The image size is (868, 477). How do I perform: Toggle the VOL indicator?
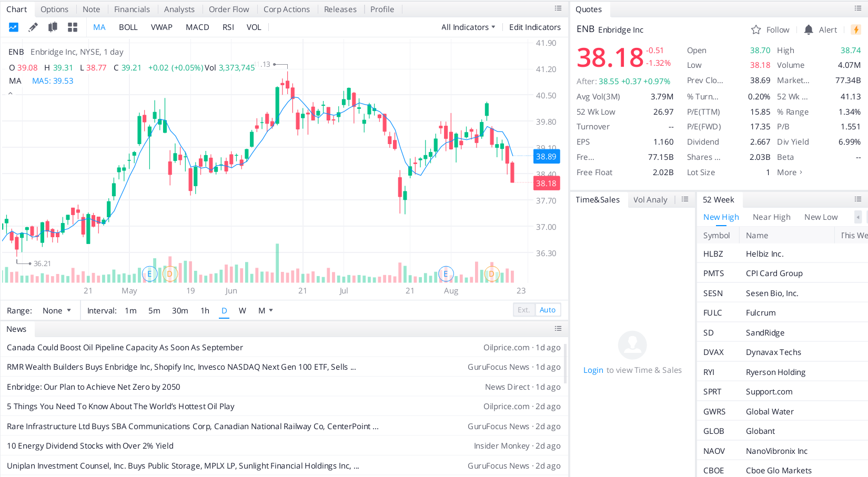click(254, 27)
